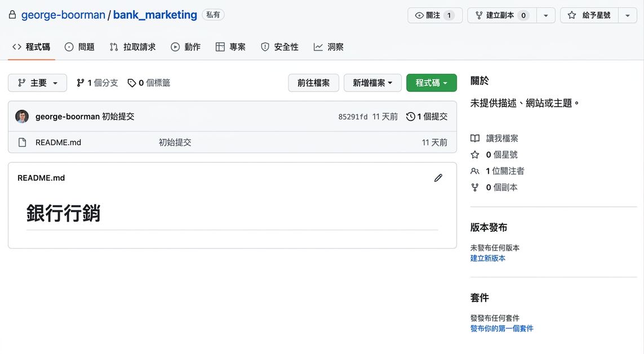
Task: Click the 發布你的第一個套件 publish package link
Action: pos(502,328)
